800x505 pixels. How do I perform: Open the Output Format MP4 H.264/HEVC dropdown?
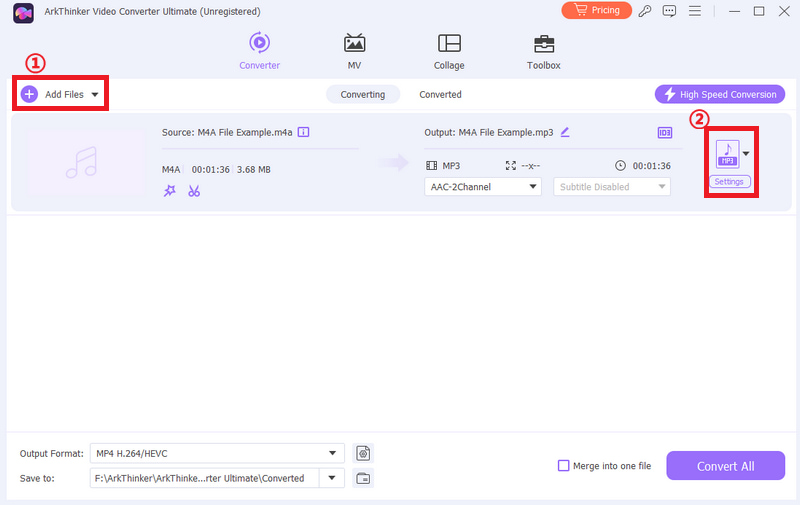[x=217, y=453]
